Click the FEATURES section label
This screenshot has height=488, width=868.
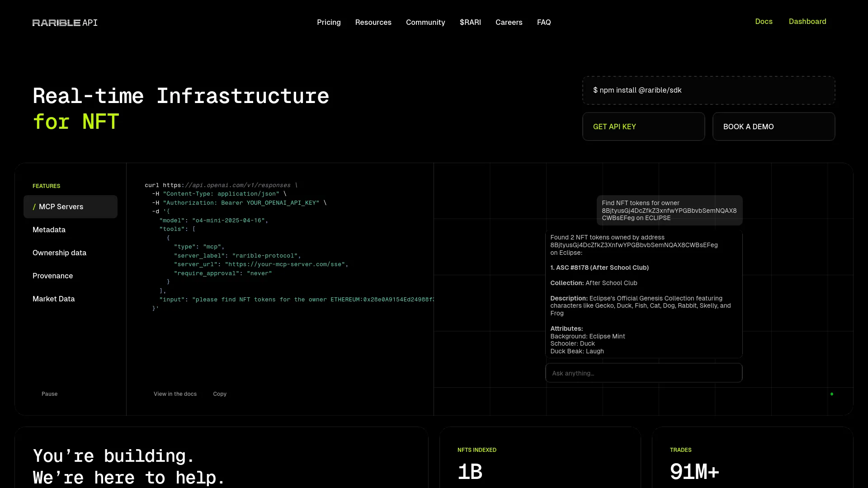46,186
